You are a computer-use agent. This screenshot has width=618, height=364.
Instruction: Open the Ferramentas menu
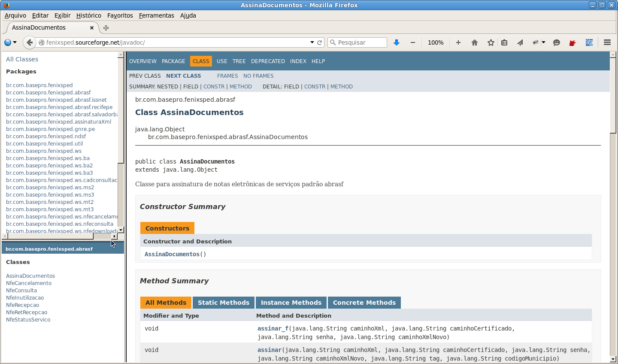(x=156, y=15)
